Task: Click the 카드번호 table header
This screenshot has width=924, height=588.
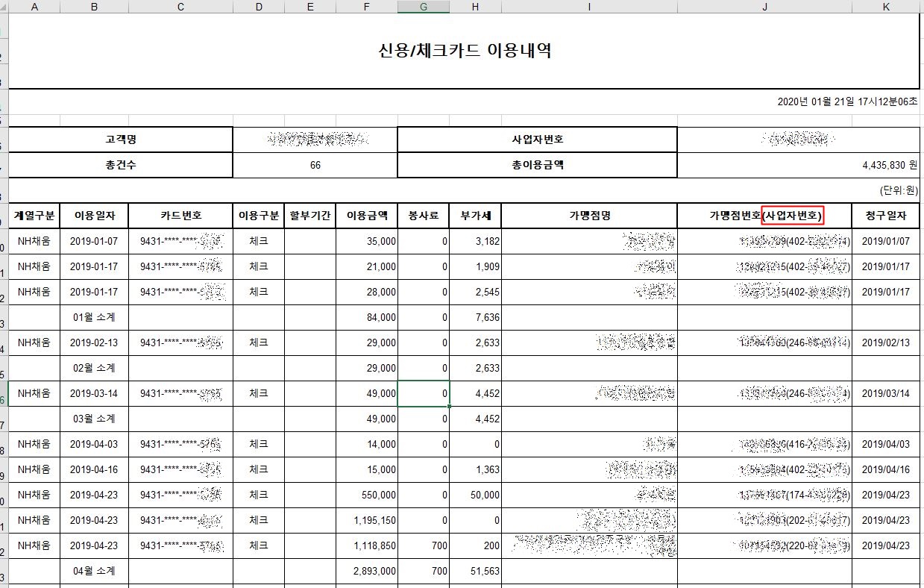Action: [x=180, y=216]
